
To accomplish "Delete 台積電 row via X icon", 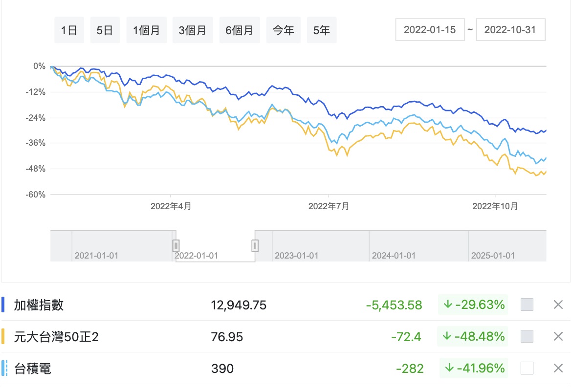I will (x=558, y=368).
